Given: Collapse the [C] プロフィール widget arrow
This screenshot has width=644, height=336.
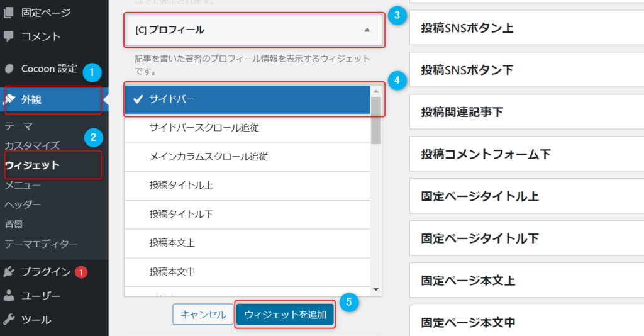Looking at the screenshot, I should click(367, 30).
